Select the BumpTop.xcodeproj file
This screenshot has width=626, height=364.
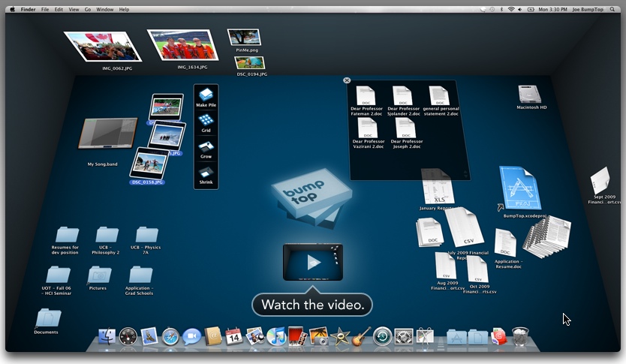(520, 188)
